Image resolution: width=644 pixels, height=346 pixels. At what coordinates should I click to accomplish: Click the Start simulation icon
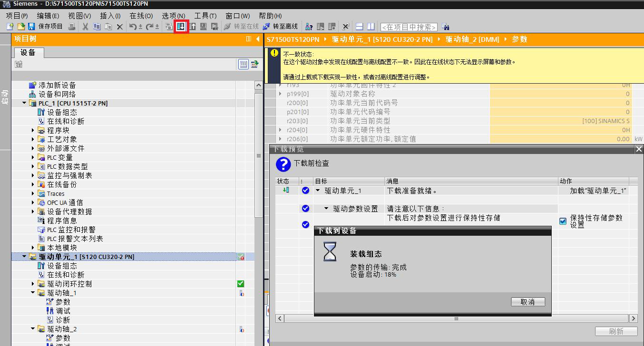[204, 27]
